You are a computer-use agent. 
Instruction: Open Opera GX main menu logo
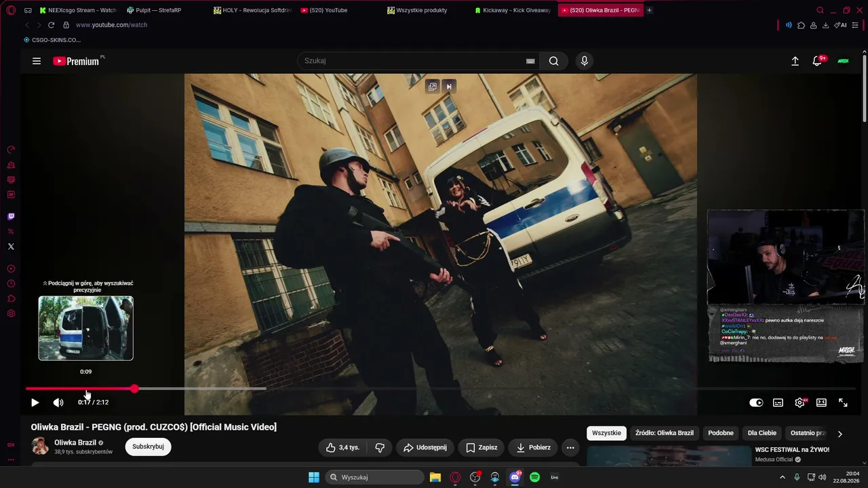[x=11, y=10]
